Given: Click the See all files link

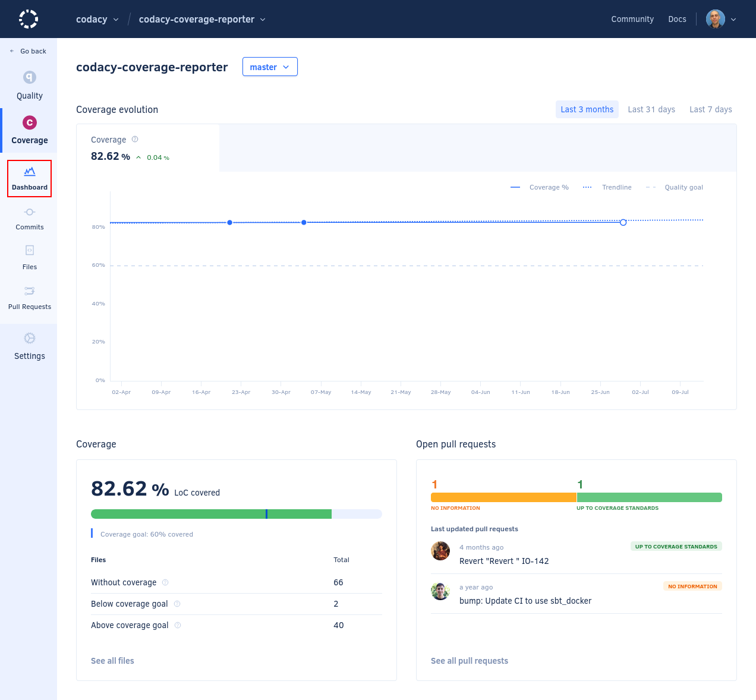Looking at the screenshot, I should tap(112, 660).
